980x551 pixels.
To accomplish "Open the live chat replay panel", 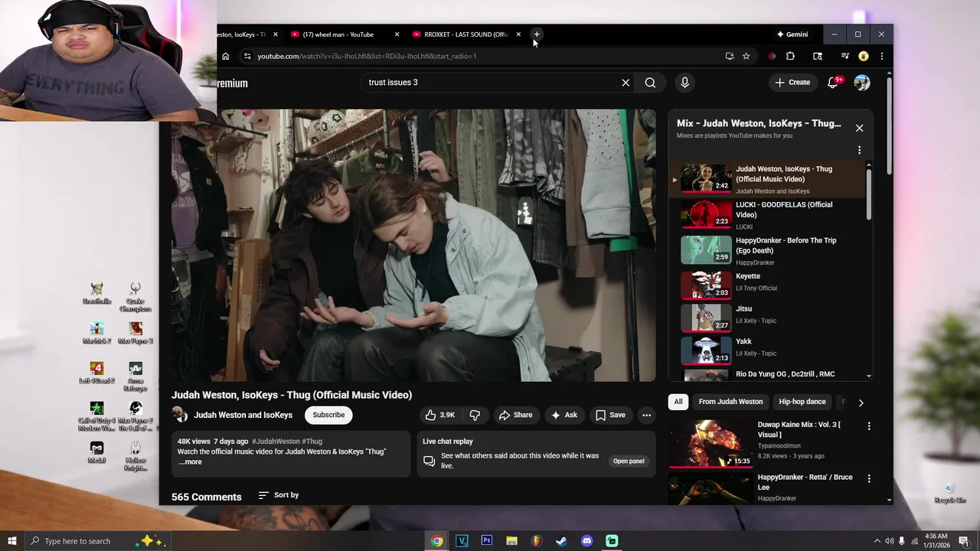I will coord(629,461).
